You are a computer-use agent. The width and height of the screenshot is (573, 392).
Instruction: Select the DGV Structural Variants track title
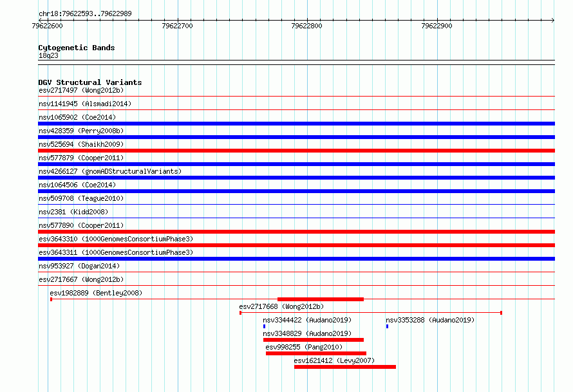[90, 82]
